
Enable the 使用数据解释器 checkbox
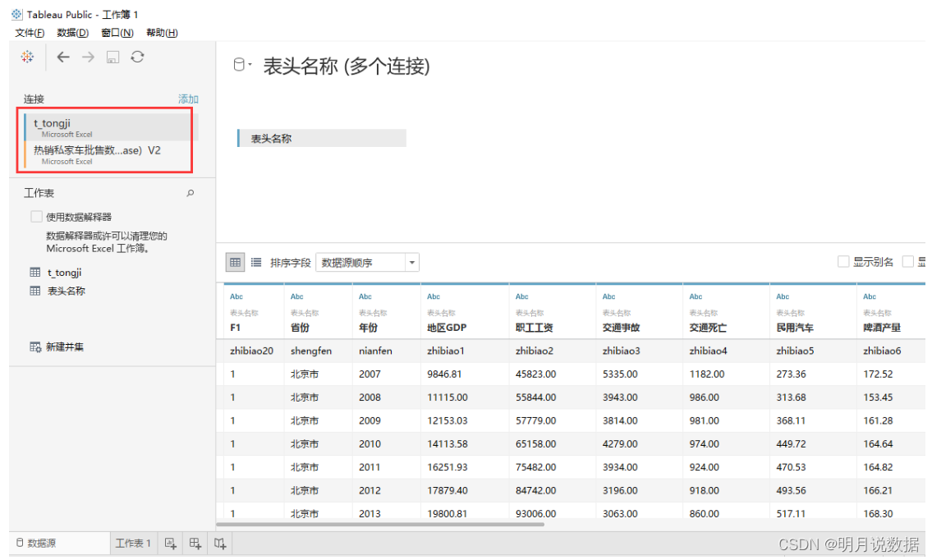(x=36, y=217)
